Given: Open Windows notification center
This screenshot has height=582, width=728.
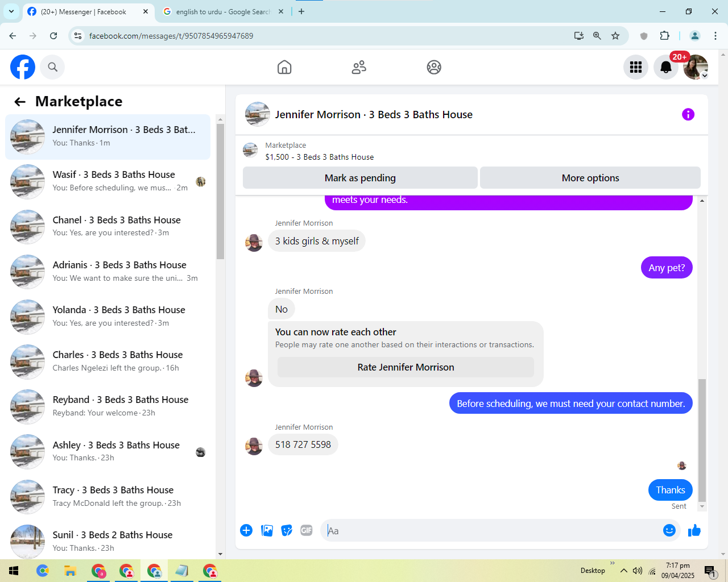Looking at the screenshot, I should click(710, 571).
